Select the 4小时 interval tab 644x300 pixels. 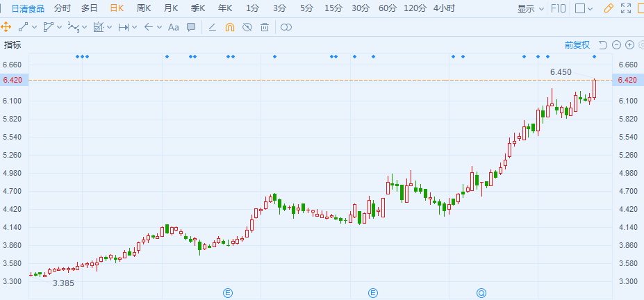coord(444,8)
